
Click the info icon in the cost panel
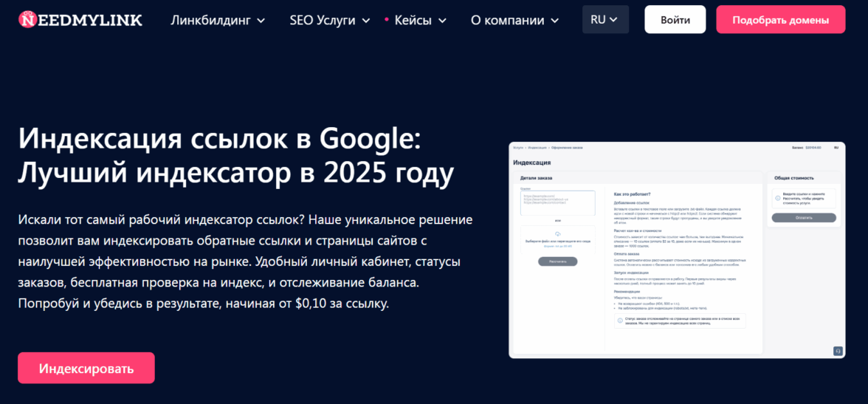(x=778, y=198)
